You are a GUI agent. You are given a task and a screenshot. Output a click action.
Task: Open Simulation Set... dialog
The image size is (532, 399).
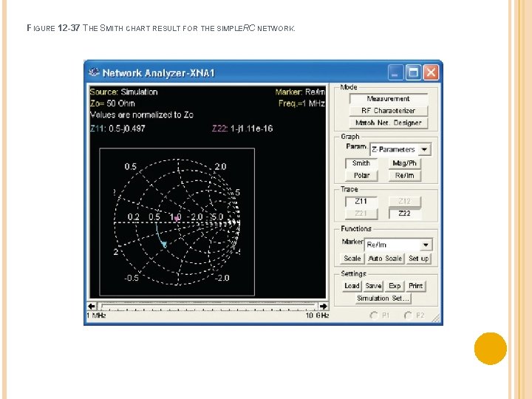[x=383, y=299]
